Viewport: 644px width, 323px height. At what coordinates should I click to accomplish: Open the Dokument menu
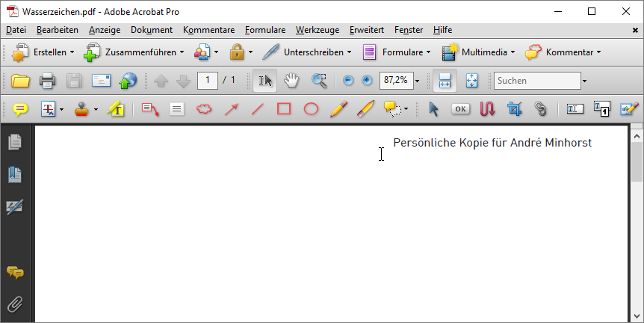(152, 30)
